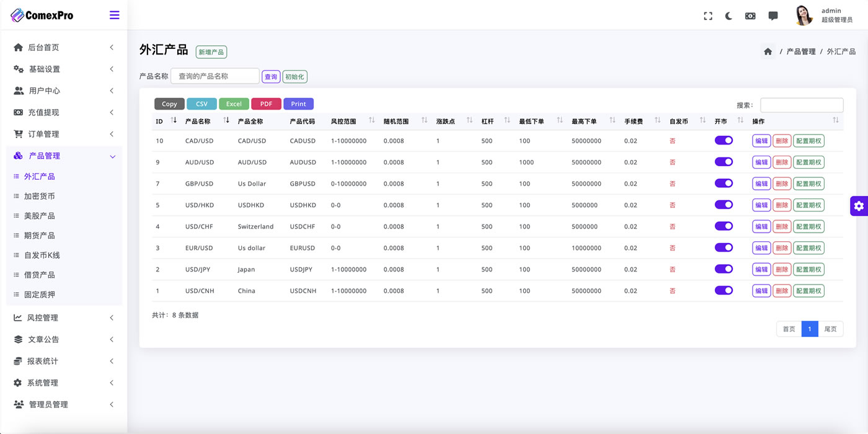Viewport: 868px width, 434px height.
Task: Sort by 产品名称 column arrows
Action: pyautogui.click(x=226, y=120)
